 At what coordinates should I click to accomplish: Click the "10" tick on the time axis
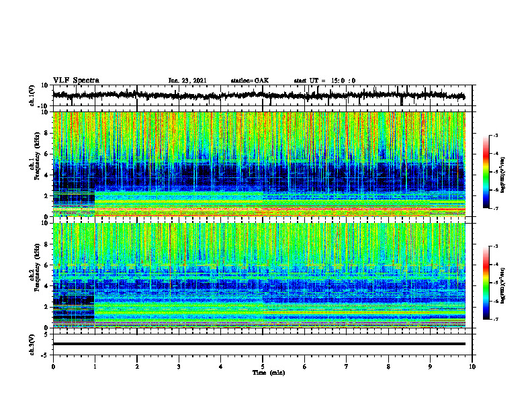[472, 367]
